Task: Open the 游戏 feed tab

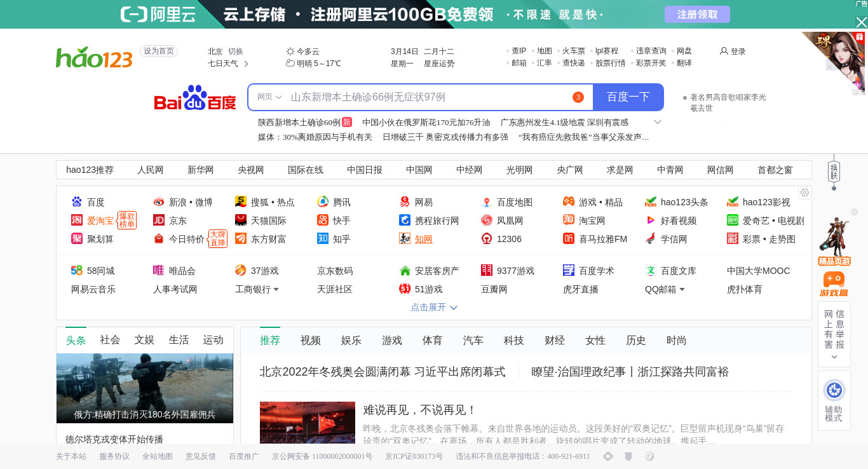Action: [392, 341]
